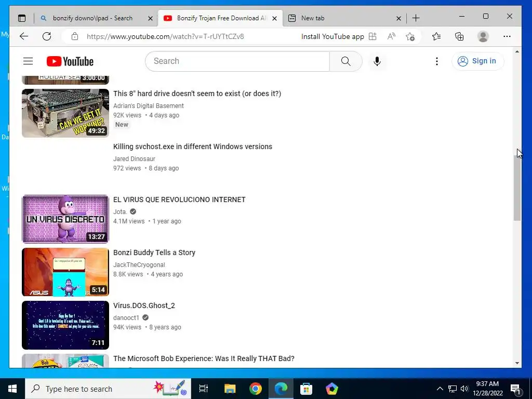
Task: Open the Windows Start menu
Action: (x=12, y=389)
